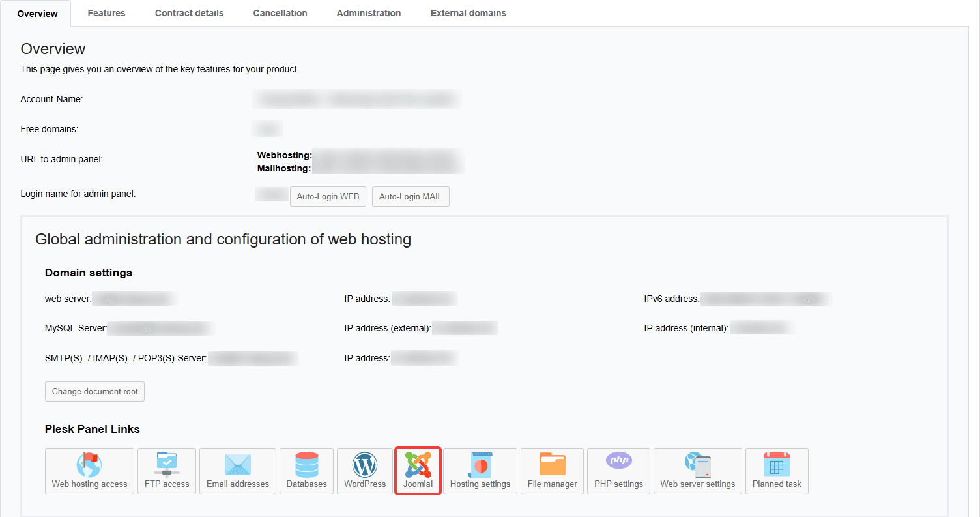Click the Account-Name label
980x517 pixels.
point(51,99)
